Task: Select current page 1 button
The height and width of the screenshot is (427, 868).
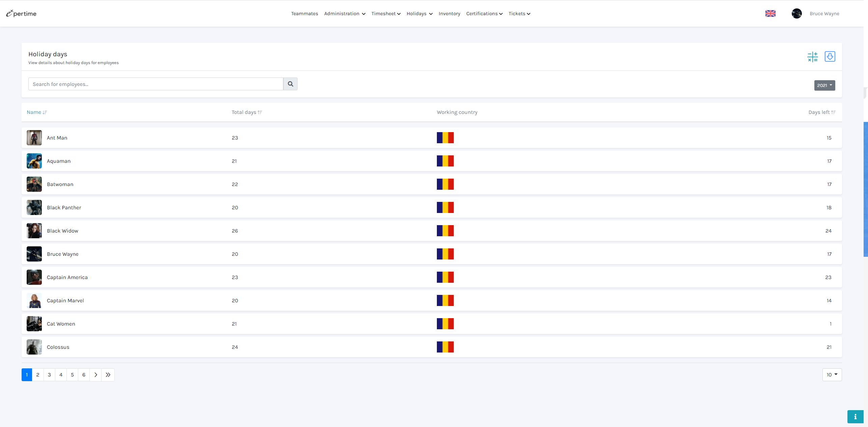Action: click(27, 375)
